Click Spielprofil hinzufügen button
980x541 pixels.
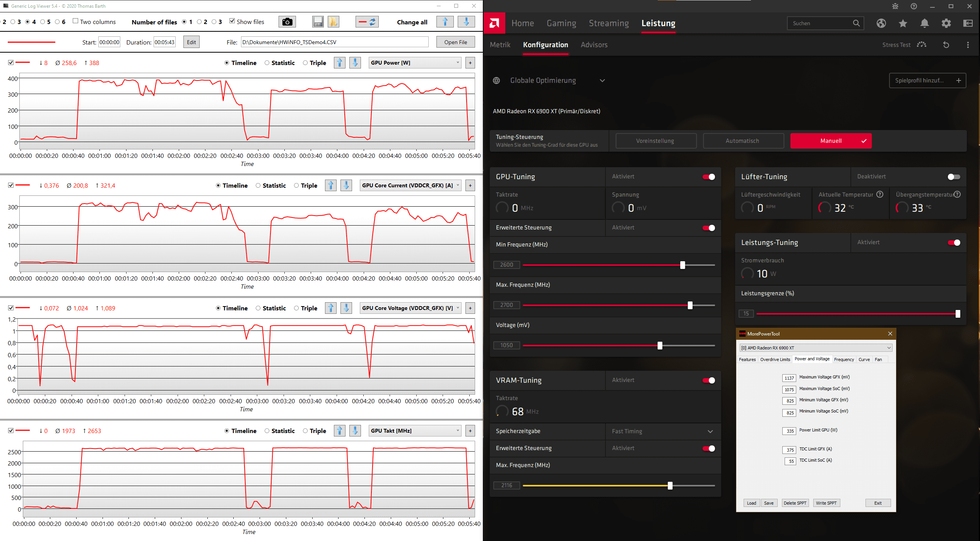click(927, 80)
